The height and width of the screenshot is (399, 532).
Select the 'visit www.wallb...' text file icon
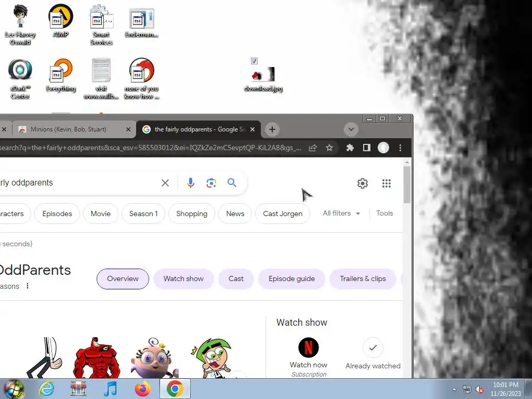[101, 79]
